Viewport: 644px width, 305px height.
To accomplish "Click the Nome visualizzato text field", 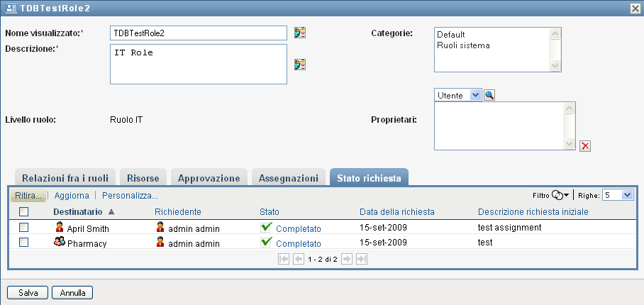I will click(198, 33).
